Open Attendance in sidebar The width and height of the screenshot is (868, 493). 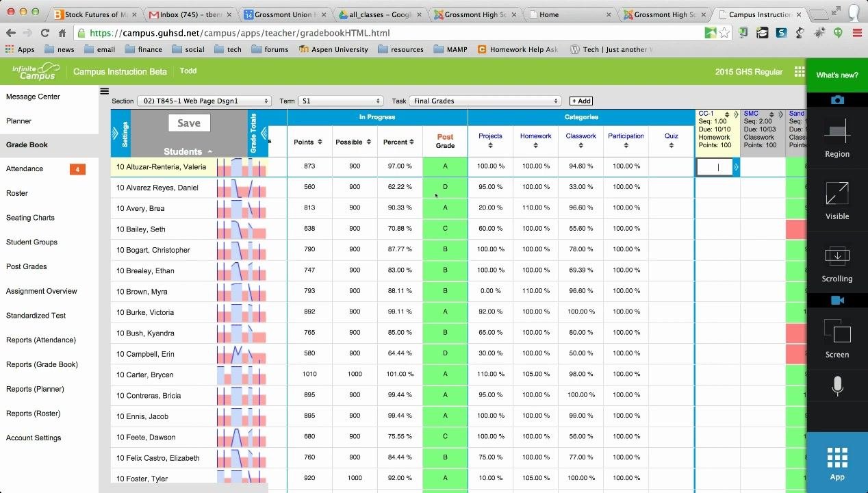[25, 168]
